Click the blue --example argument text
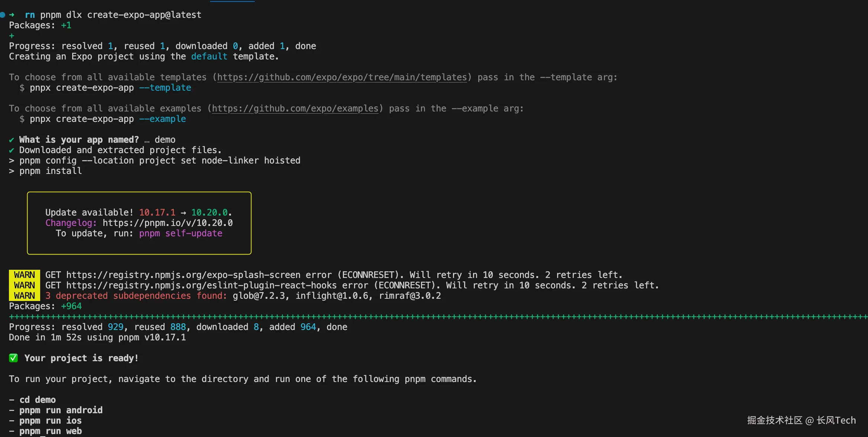 (x=162, y=119)
